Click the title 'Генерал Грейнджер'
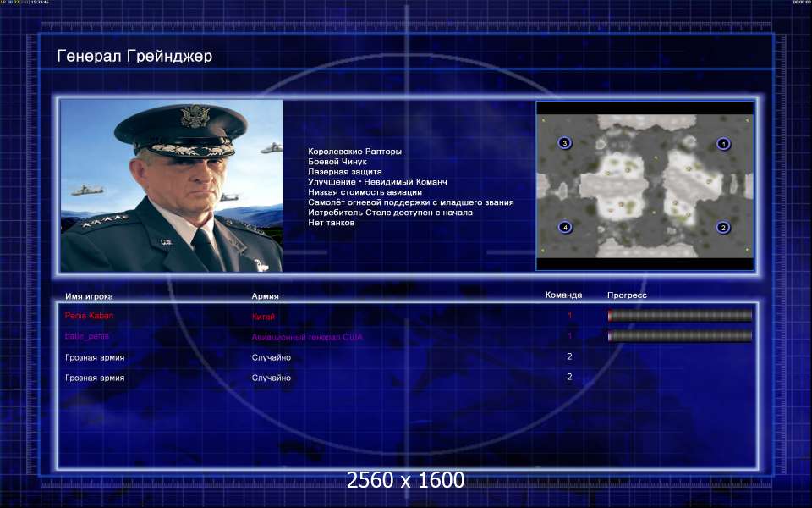Screen dimensions: 812x508 coord(134,56)
